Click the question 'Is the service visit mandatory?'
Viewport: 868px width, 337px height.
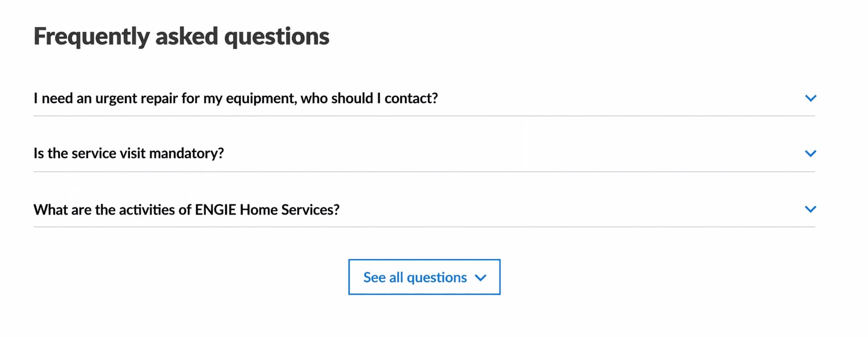pos(129,153)
